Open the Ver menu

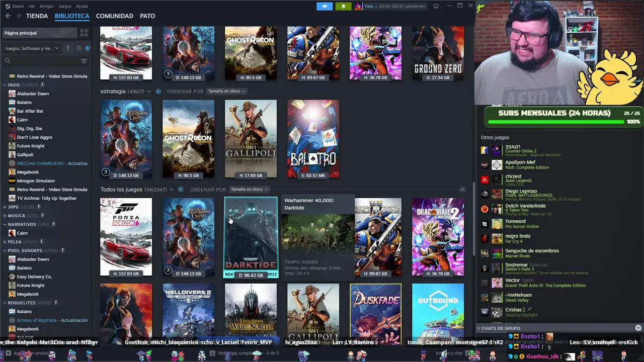pos(32,6)
